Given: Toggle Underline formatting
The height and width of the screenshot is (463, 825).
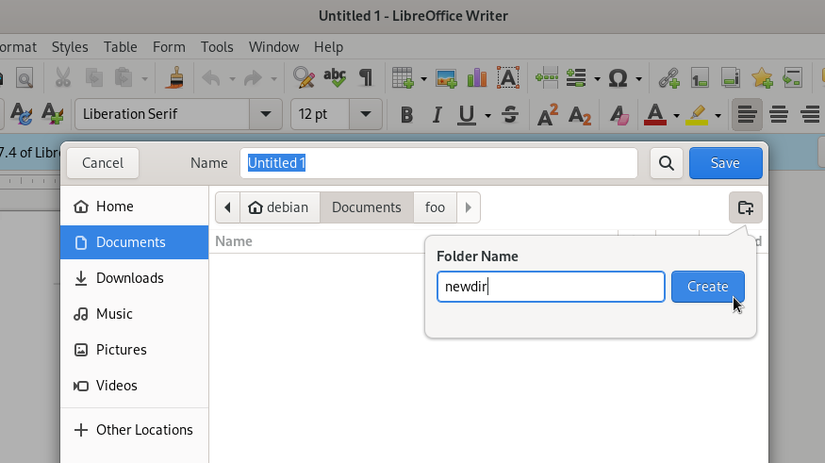Looking at the screenshot, I should [x=466, y=114].
